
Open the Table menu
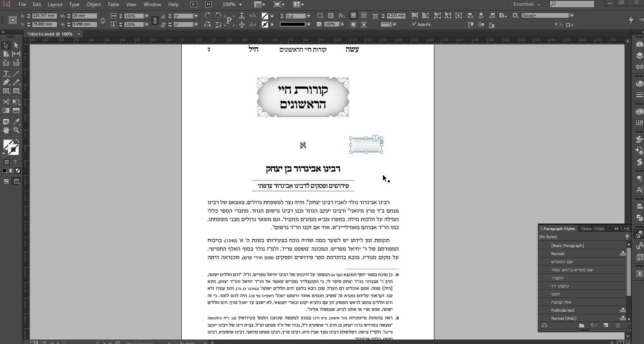coord(113,4)
